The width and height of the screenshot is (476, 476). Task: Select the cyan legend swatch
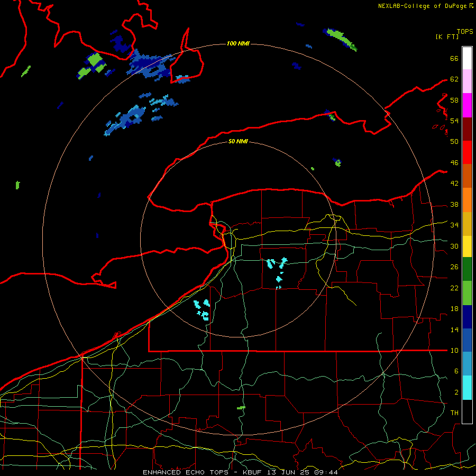point(467,388)
